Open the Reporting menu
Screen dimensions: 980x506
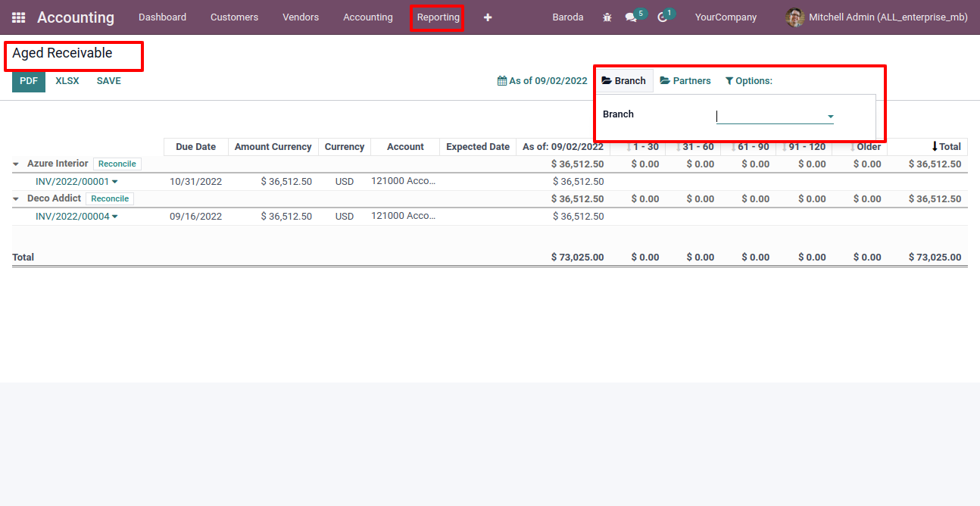439,17
